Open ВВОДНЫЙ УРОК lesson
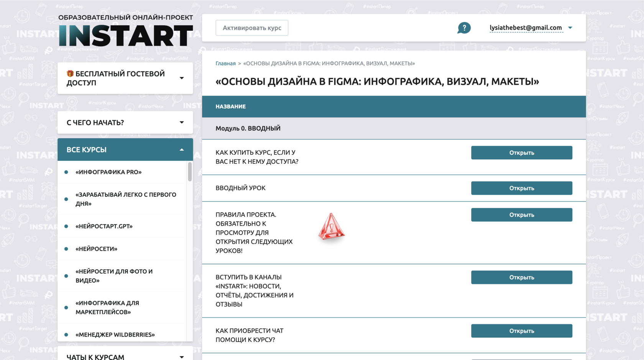Viewport: 644px width, 360px height. (x=521, y=188)
